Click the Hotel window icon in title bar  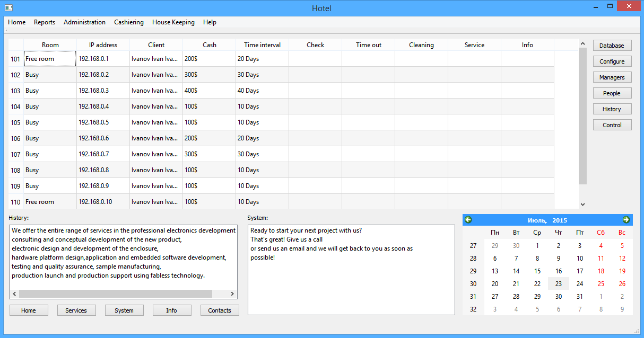point(8,7)
